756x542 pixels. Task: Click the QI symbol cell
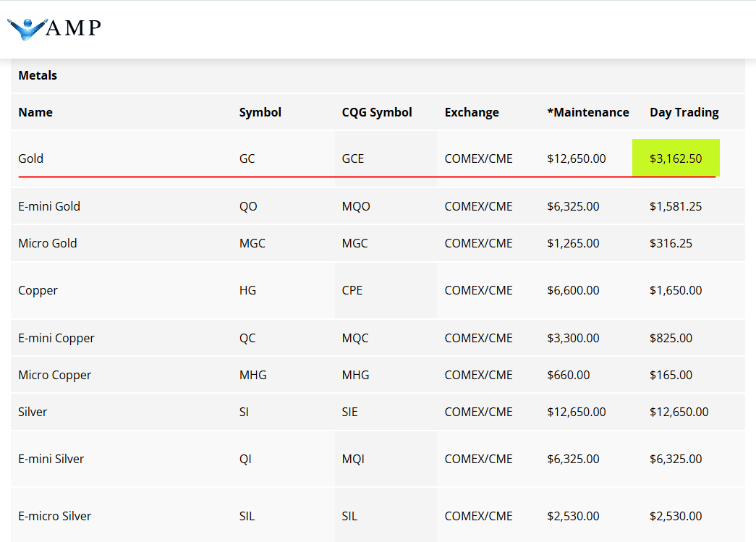(x=245, y=459)
